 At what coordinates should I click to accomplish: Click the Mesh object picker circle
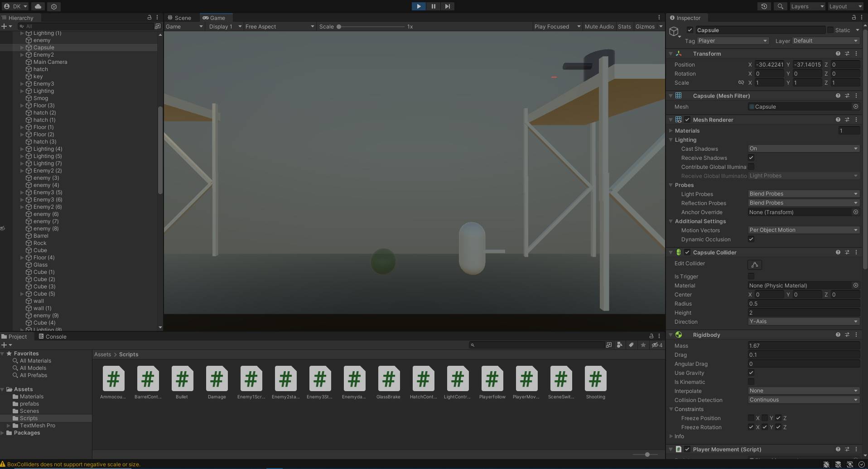point(855,107)
